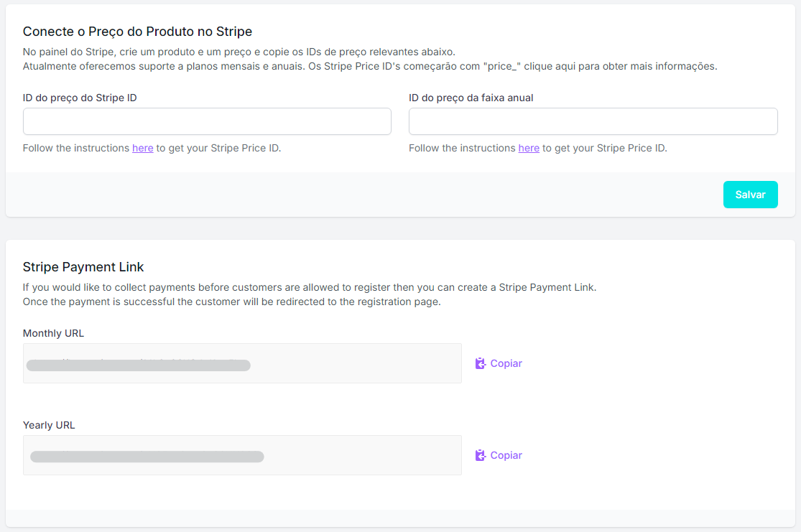801x532 pixels.
Task: Open the "here" link under Stripe ID field
Action: click(x=142, y=148)
